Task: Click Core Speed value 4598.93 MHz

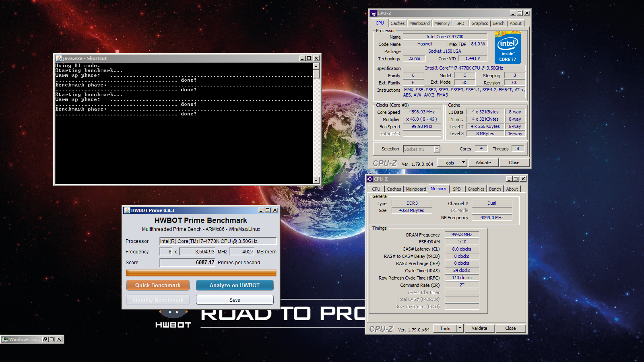Action: point(422,112)
